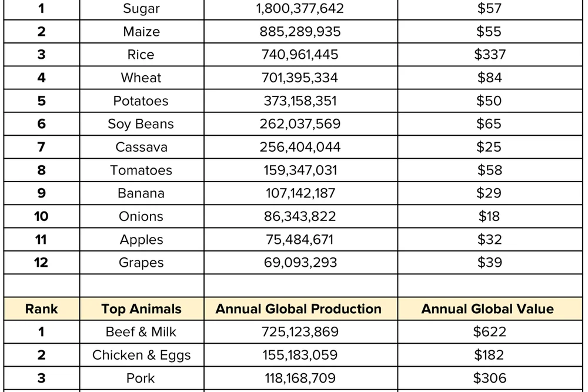Click the Pork value cell showing $306

[489, 378]
